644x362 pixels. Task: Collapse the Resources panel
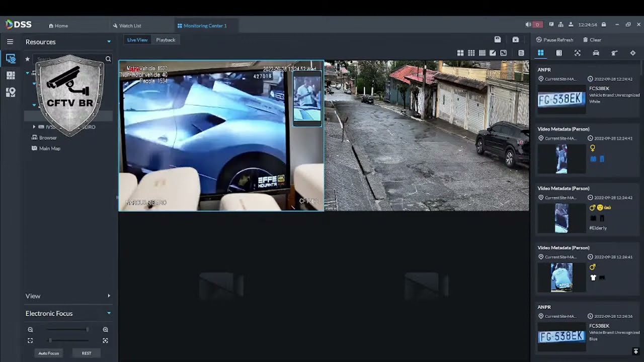(x=109, y=42)
